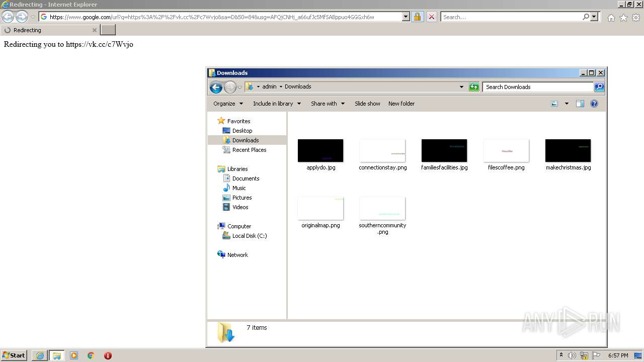Select the Redirecting tab
Image resolution: width=644 pixels, height=362 pixels.
[50, 30]
